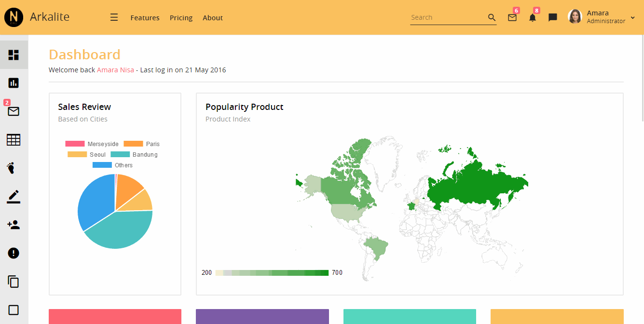Open the sidebar mail icon with badge
The height and width of the screenshot is (324, 644).
14,111
